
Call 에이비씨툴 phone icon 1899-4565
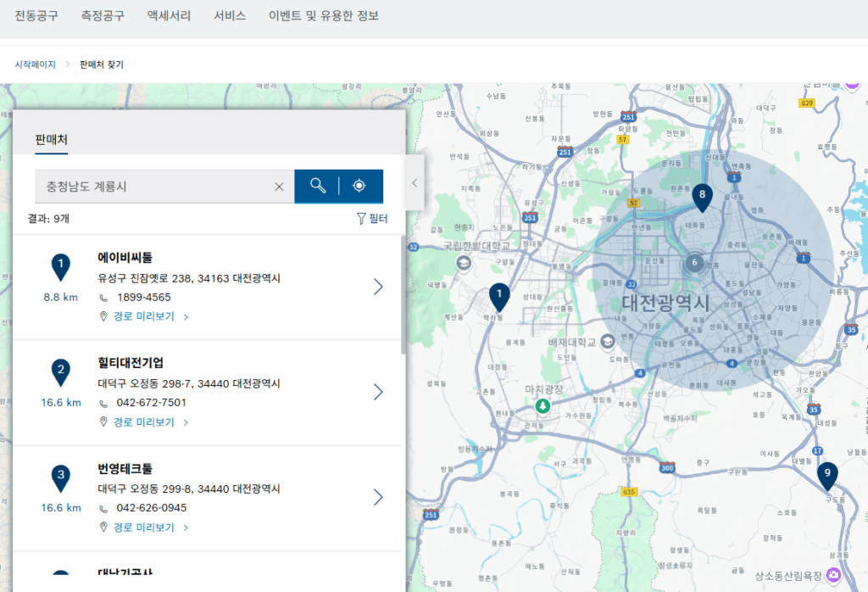[x=103, y=298]
